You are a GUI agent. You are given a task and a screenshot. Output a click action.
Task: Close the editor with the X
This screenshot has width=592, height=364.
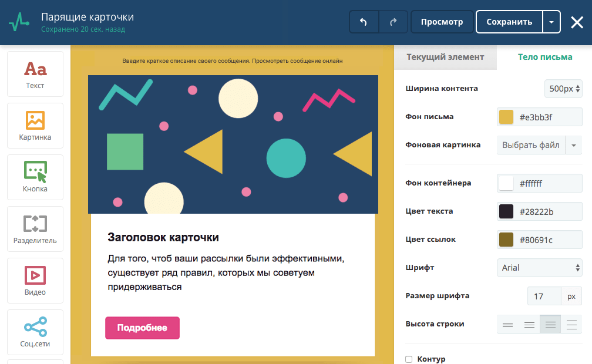577,22
